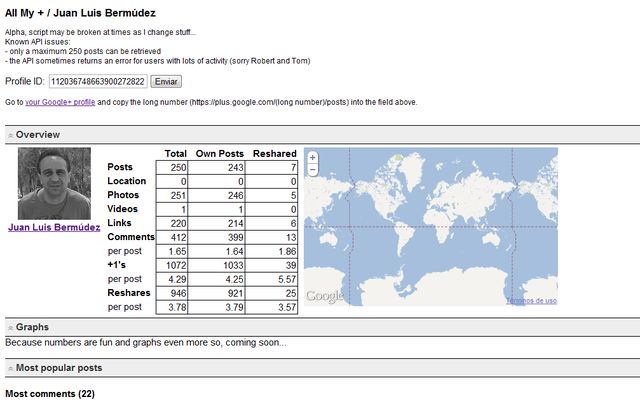
Task: Click the per post value 1.65
Action: (177, 251)
